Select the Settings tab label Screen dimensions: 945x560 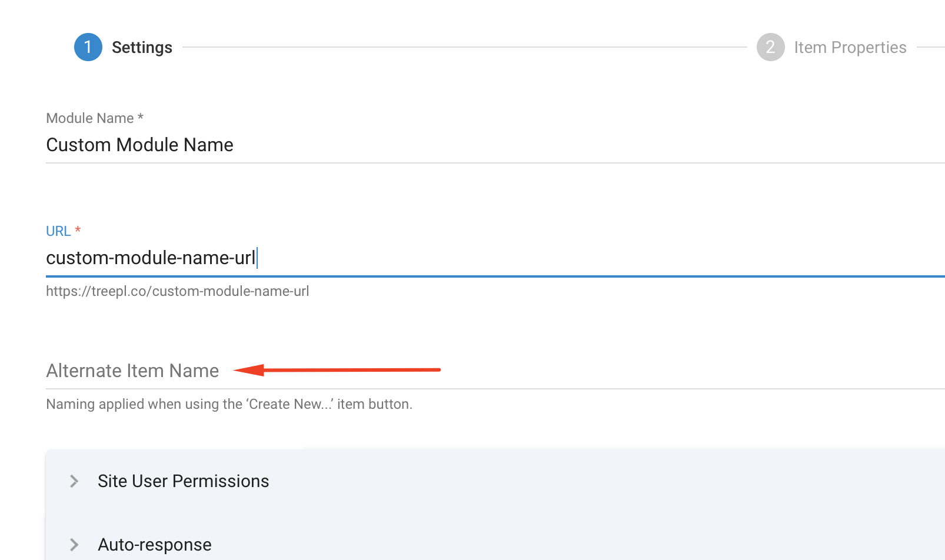pyautogui.click(x=142, y=47)
